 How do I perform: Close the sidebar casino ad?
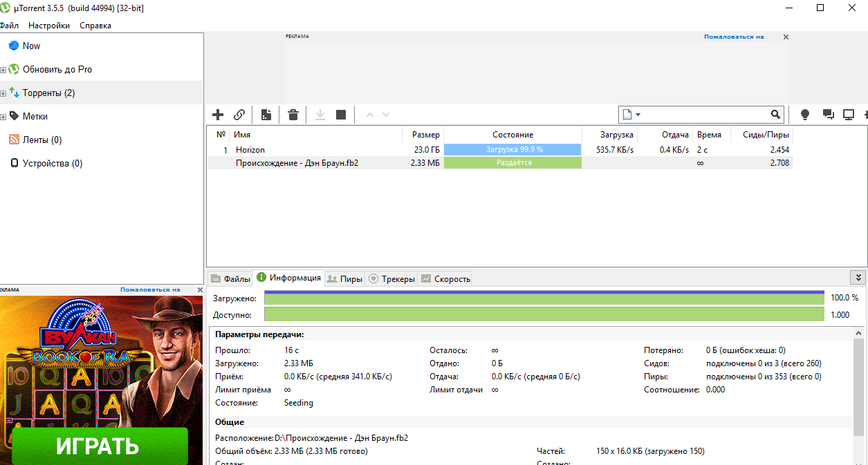click(199, 290)
